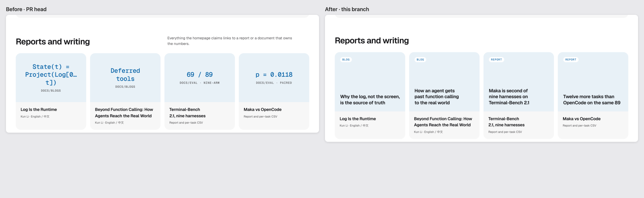This screenshot has width=644, height=198.
Task: Open the State(t) = Project(Log) card thumbnail
Action: pos(51,77)
